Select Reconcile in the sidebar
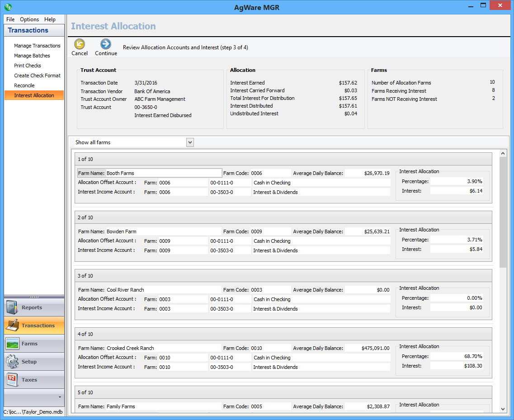The height and width of the screenshot is (420, 514). coord(24,85)
